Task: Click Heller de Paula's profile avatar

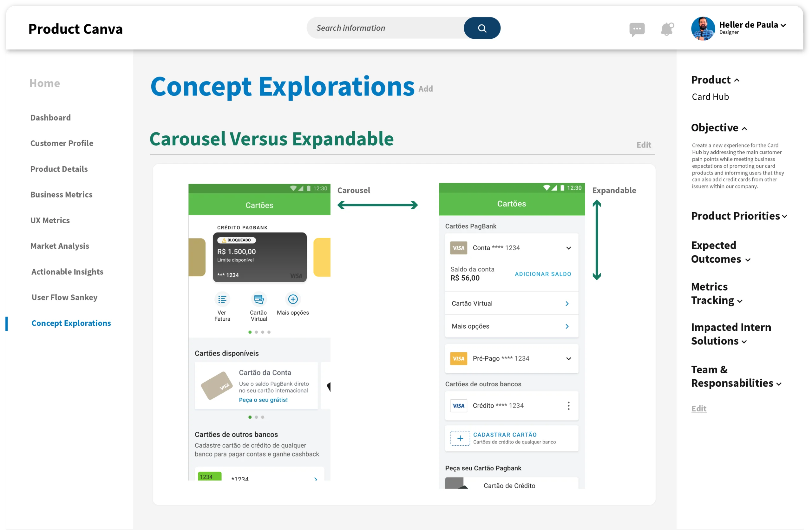Action: [703, 29]
